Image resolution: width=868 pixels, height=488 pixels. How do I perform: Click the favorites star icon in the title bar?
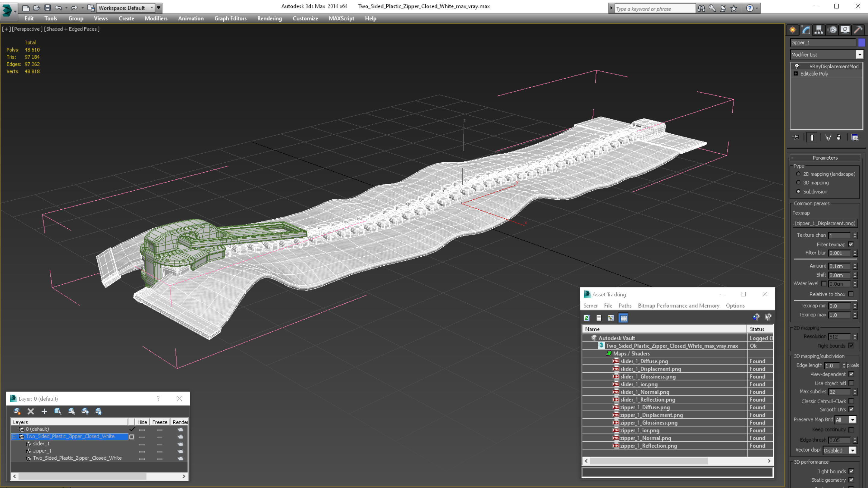click(734, 8)
